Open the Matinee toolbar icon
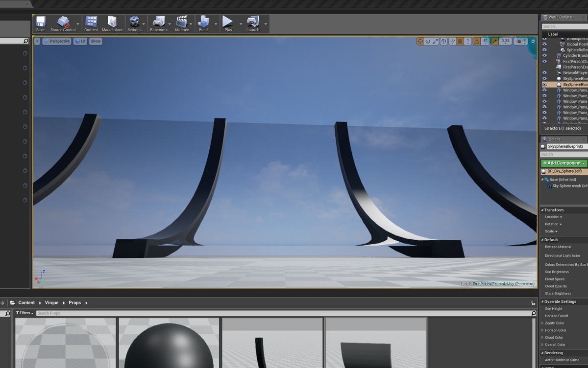The image size is (588, 368). click(x=182, y=23)
